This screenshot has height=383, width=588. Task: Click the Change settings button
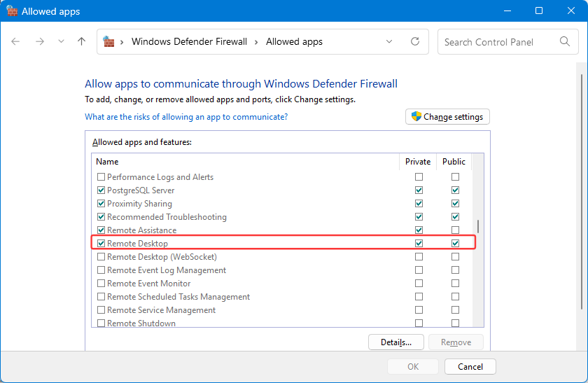tap(447, 117)
